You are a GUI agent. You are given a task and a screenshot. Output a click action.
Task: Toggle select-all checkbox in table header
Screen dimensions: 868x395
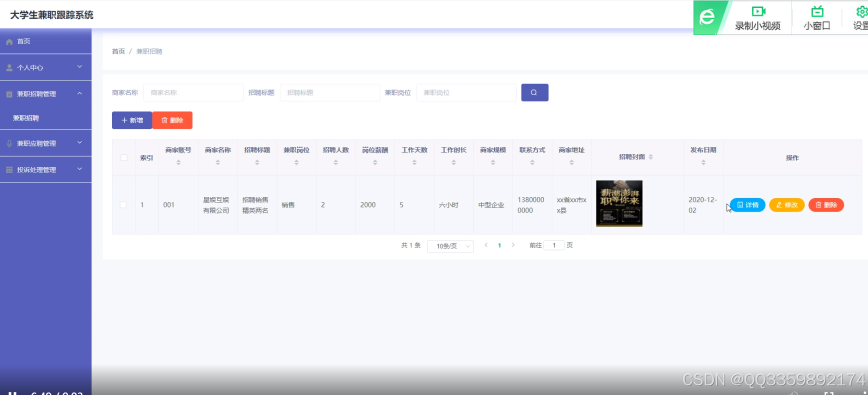click(x=123, y=158)
